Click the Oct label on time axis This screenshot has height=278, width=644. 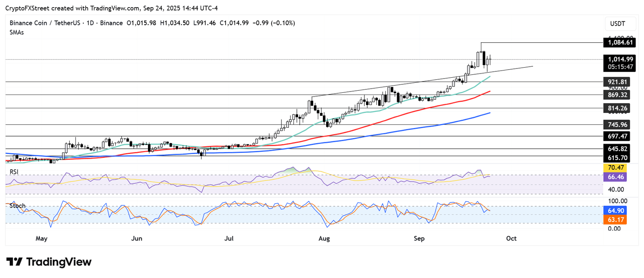pyautogui.click(x=511, y=239)
